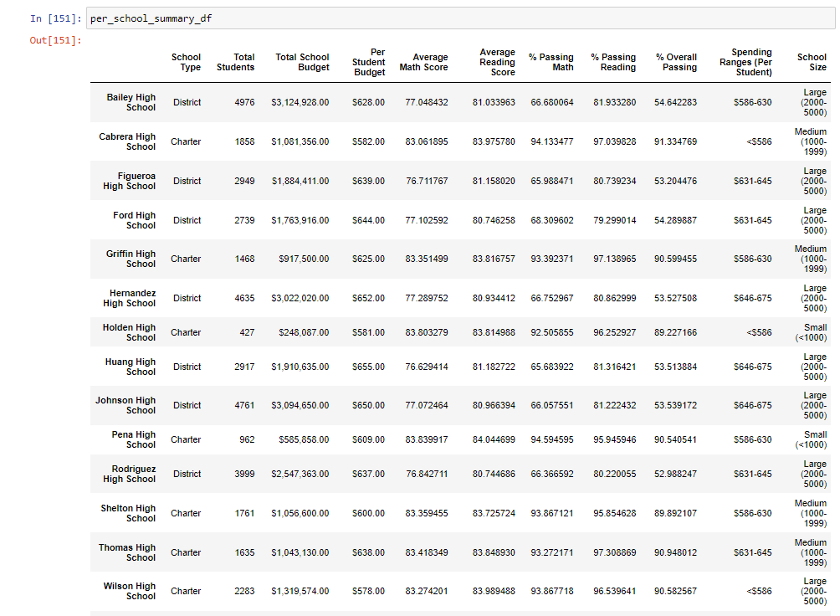Click the Average Math Score column header

(423, 62)
